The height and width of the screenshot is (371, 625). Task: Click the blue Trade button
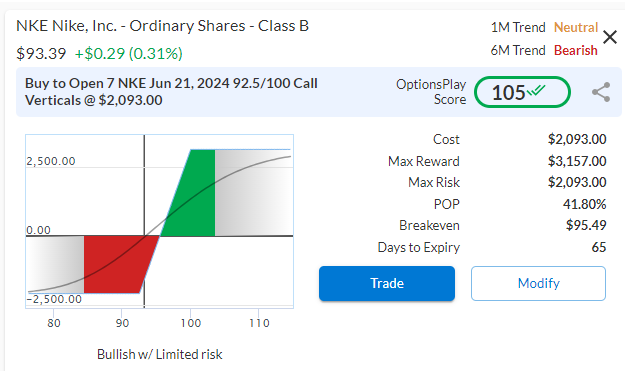387,283
